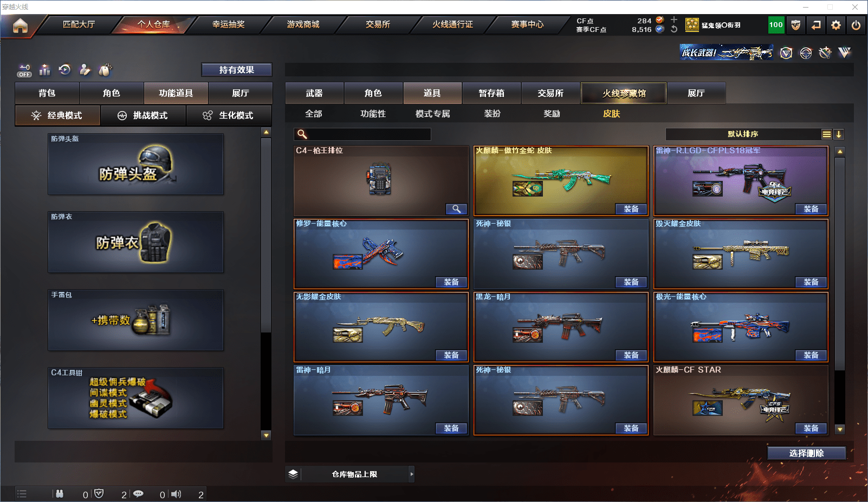Toggle the speaker sound icon
This screenshot has height=502, width=868.
(177, 494)
